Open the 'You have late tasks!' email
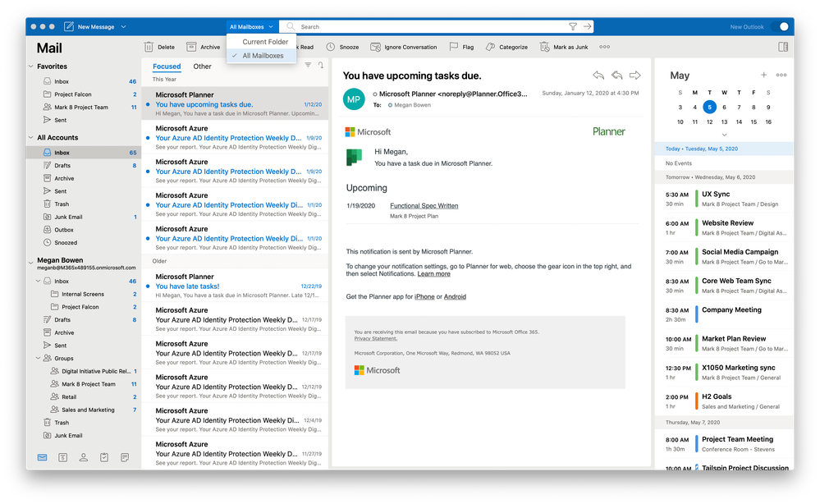The width and height of the screenshot is (820, 504). (x=235, y=286)
